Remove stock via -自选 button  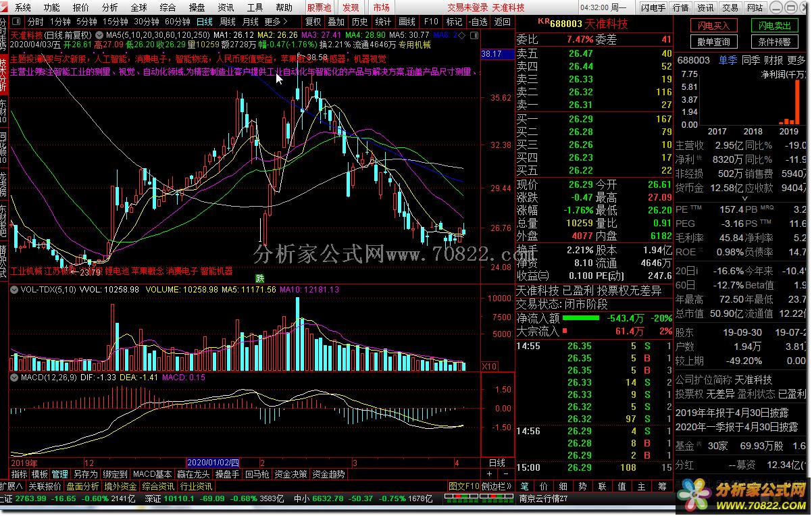coord(478,22)
